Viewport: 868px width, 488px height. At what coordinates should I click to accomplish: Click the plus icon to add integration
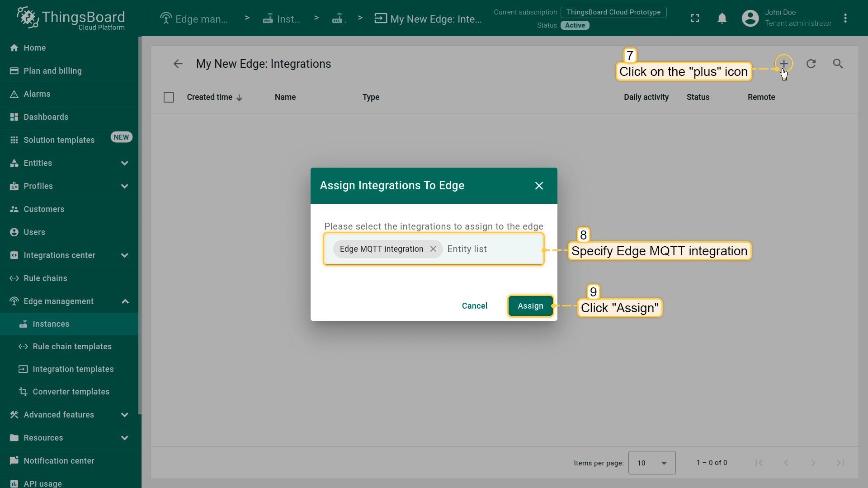pyautogui.click(x=783, y=64)
